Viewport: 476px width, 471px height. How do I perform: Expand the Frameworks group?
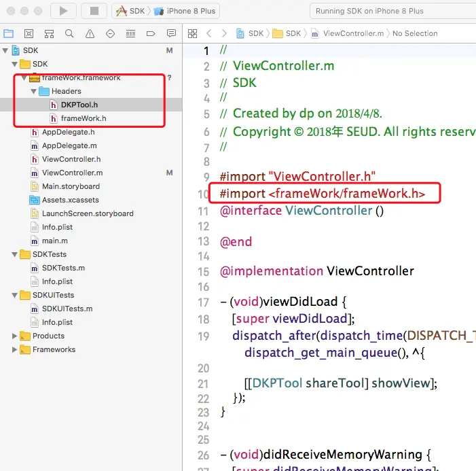pyautogui.click(x=14, y=349)
